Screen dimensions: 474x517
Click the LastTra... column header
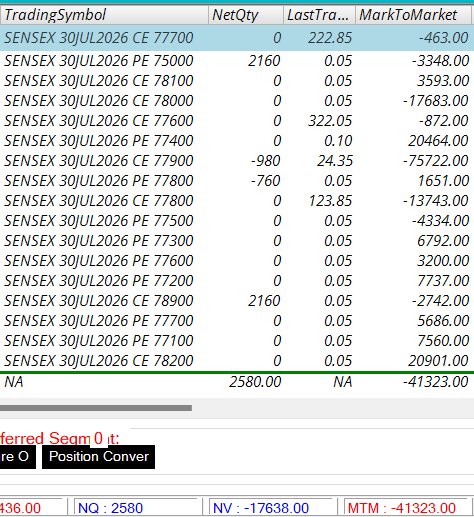(319, 15)
